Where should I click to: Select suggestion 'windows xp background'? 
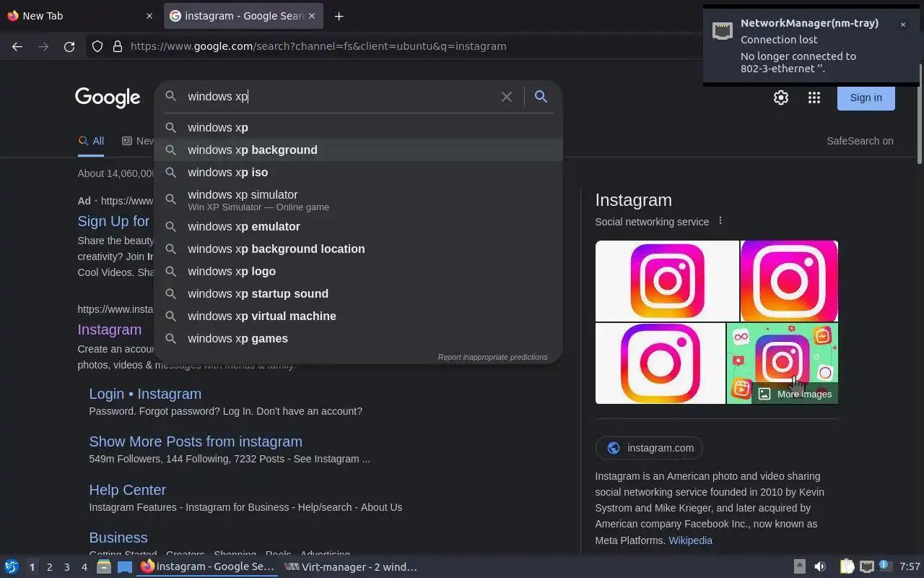[358, 150]
